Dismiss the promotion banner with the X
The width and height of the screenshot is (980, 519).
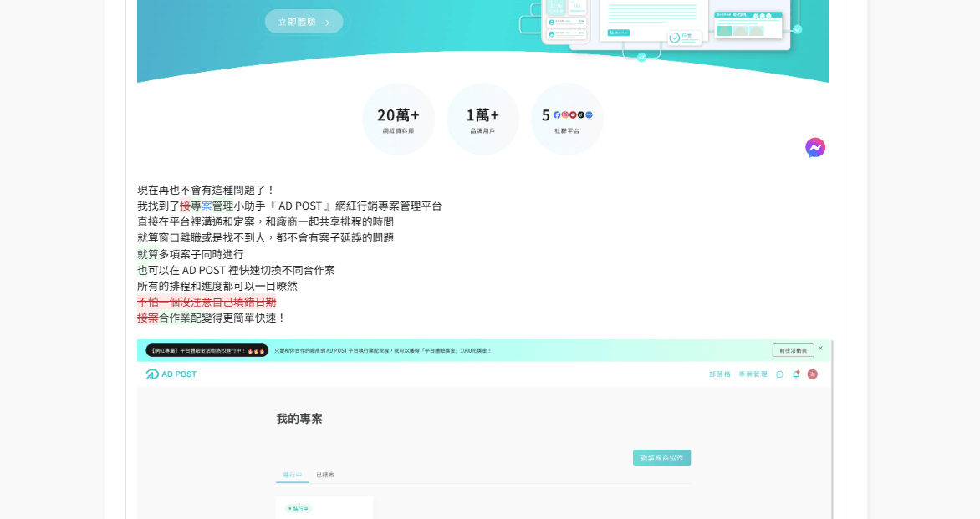821,349
